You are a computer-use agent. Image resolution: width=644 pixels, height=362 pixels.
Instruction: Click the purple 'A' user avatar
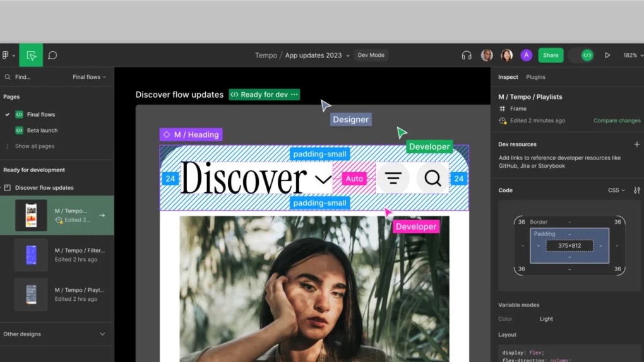point(526,55)
